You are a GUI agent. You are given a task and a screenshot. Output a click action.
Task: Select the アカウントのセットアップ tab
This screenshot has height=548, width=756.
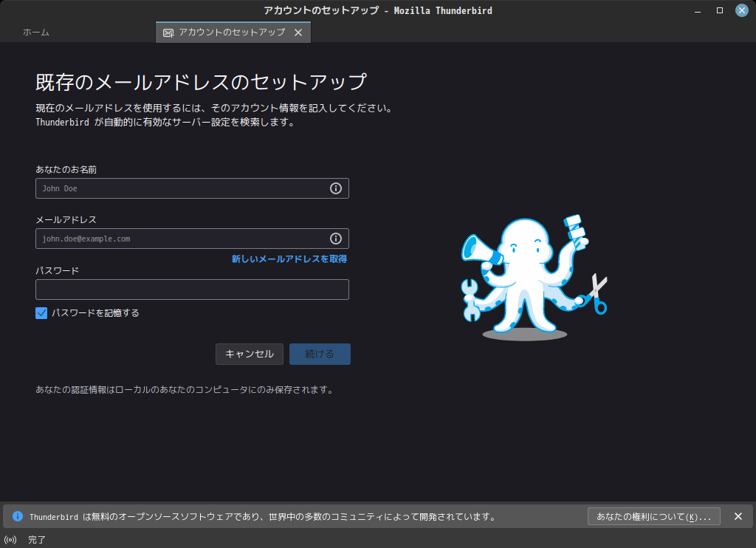pos(233,32)
